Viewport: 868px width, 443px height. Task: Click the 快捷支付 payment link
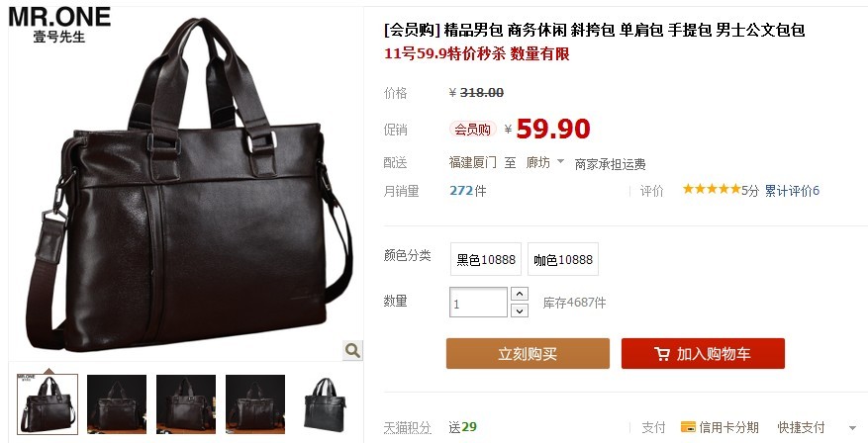click(801, 427)
